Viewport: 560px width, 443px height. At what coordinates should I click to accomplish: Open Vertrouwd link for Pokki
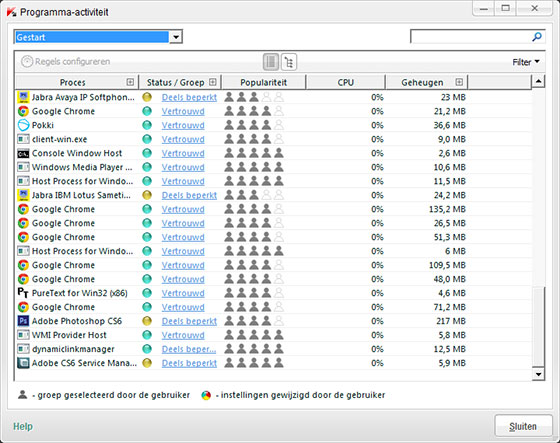pyautogui.click(x=183, y=125)
